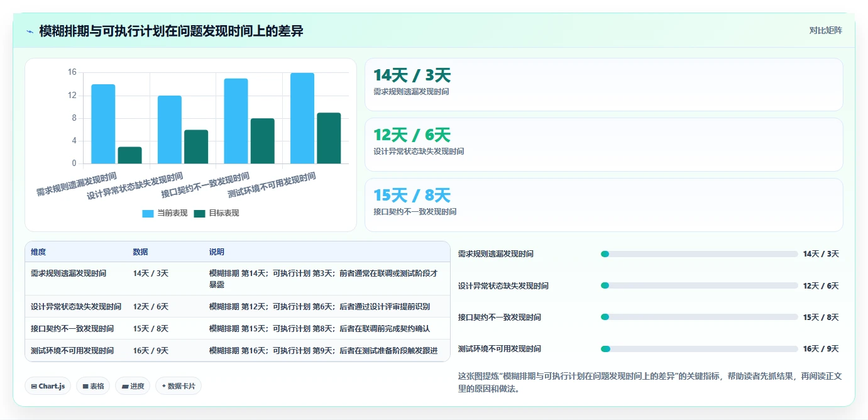Viewport: 868px width, 420px height.
Task: Click the green bar for 测试环境不可用发现时间
Action: pyautogui.click(x=329, y=138)
